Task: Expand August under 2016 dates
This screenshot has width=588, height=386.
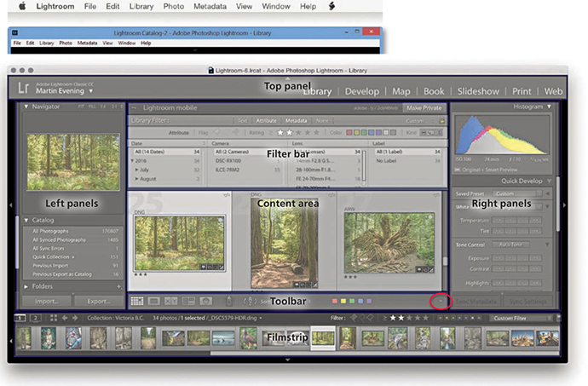Action: 137,179
